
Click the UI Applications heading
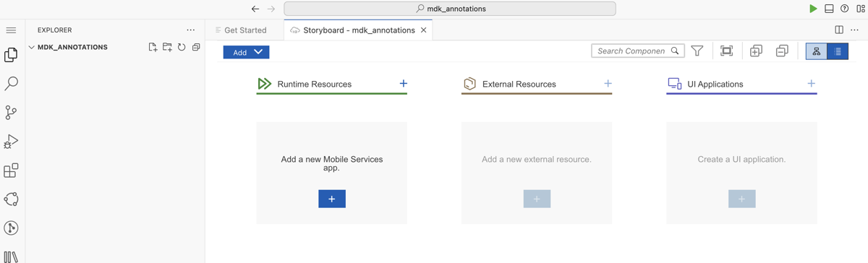pyautogui.click(x=715, y=84)
